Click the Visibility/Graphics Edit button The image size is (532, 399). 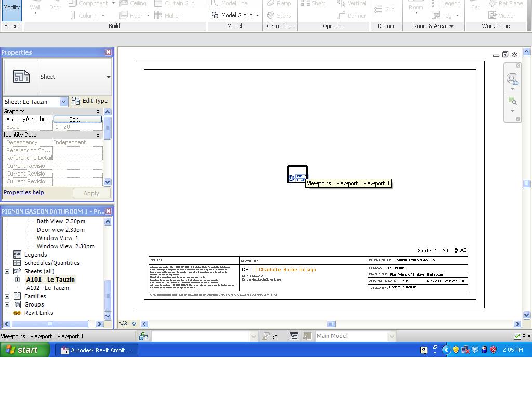(x=77, y=119)
